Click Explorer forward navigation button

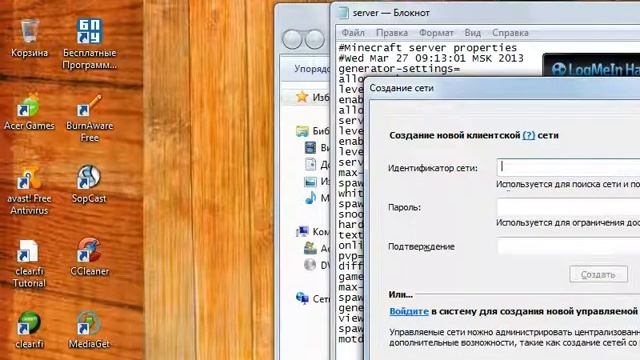[315, 40]
